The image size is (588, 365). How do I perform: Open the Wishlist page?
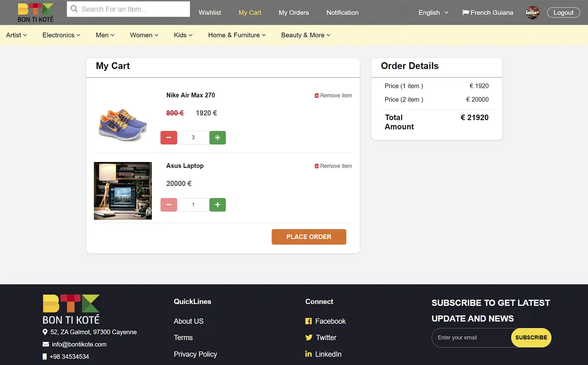tap(210, 12)
